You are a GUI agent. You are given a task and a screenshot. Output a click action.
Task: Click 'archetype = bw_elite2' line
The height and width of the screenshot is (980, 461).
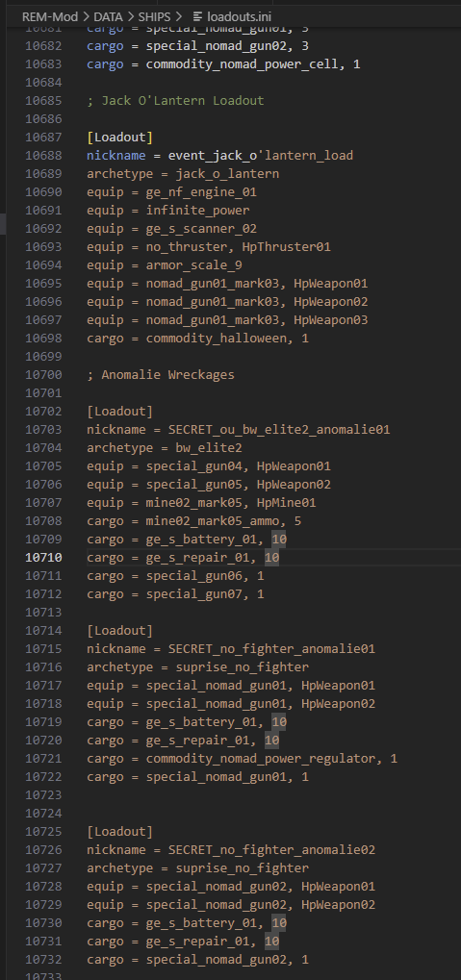(165, 447)
